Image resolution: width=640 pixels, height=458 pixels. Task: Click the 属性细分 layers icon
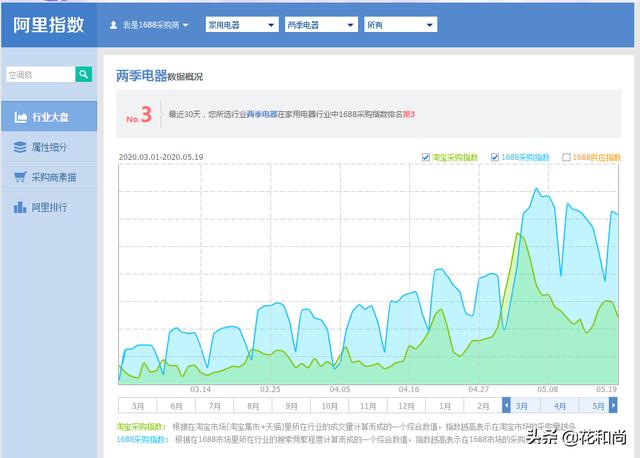click(x=20, y=147)
